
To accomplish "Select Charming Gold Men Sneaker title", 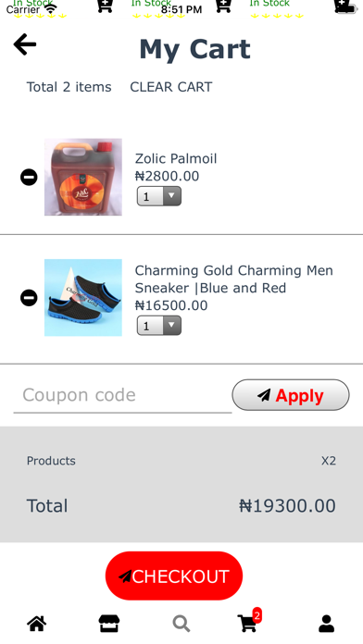I will coord(234,279).
